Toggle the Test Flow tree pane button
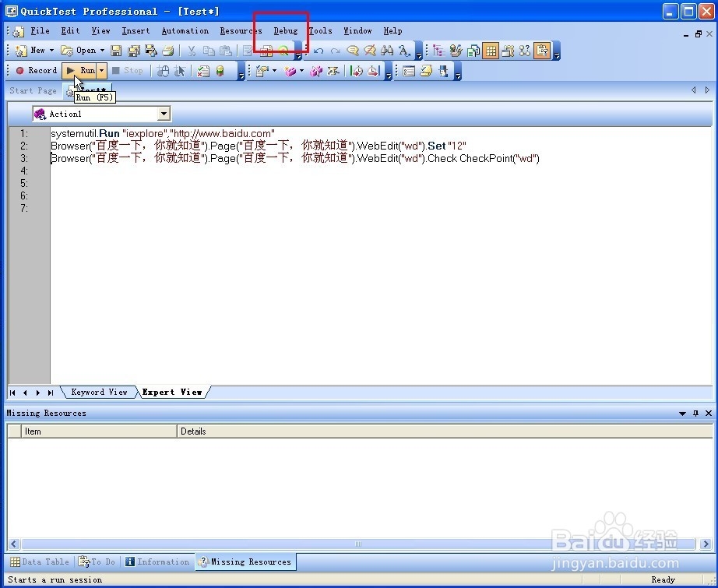Image resolution: width=718 pixels, height=588 pixels. [x=438, y=51]
